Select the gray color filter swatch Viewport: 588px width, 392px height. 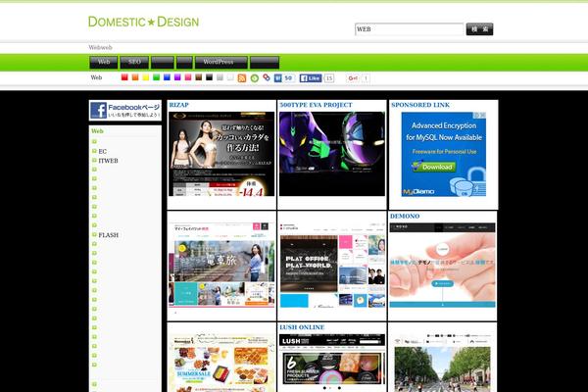(x=220, y=77)
